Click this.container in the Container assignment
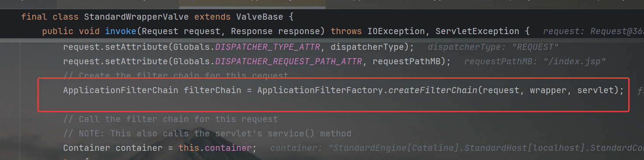The height and width of the screenshot is (160, 644). click(x=215, y=148)
